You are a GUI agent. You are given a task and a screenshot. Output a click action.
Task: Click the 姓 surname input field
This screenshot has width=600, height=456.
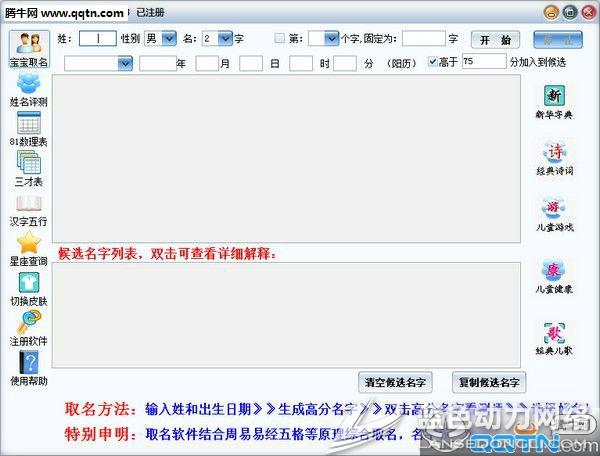tap(97, 39)
